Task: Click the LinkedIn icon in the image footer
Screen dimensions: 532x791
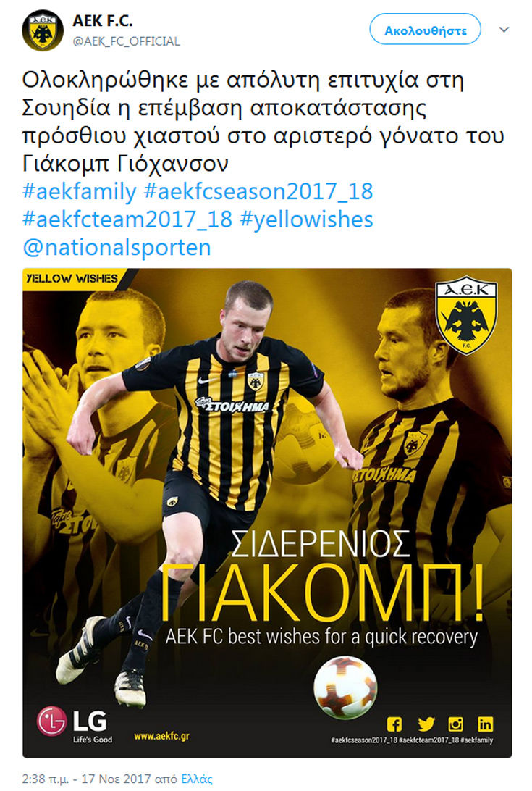Action: (x=485, y=724)
